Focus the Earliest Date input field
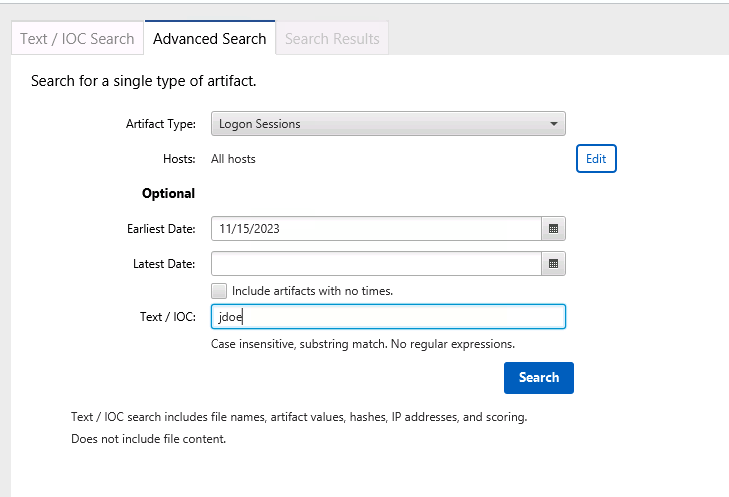The width and height of the screenshot is (729, 497). pos(376,229)
